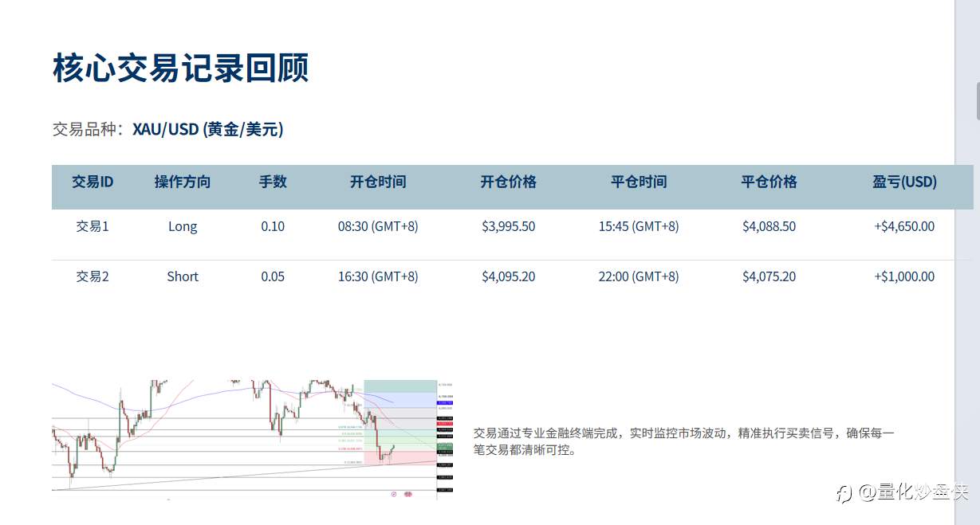
Task: Click the $4,075.20 close price
Action: (x=769, y=276)
